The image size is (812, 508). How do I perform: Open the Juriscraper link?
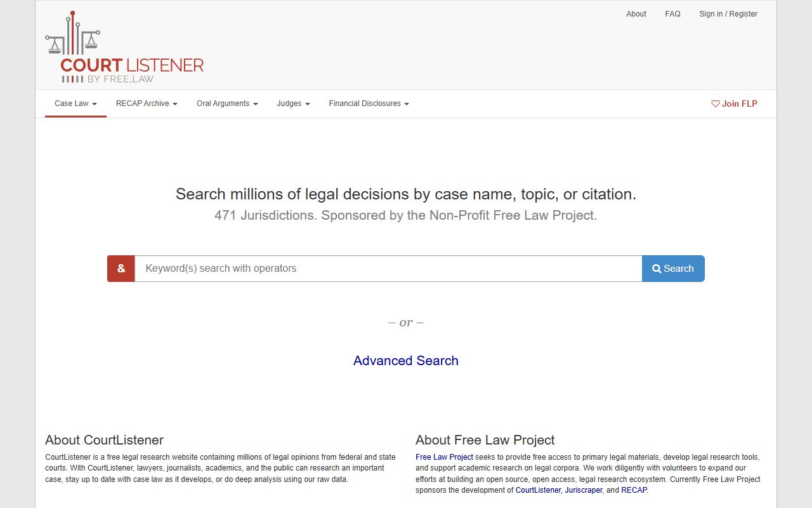pyautogui.click(x=584, y=490)
